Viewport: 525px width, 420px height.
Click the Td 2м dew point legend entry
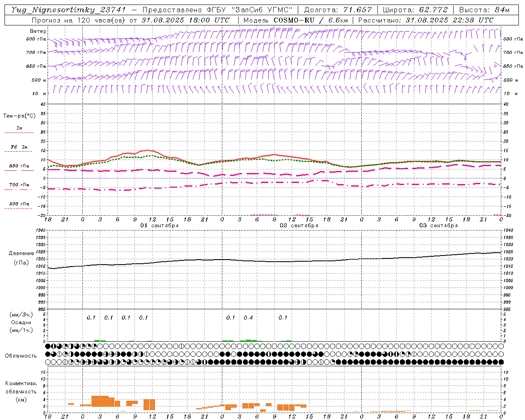[19, 147]
